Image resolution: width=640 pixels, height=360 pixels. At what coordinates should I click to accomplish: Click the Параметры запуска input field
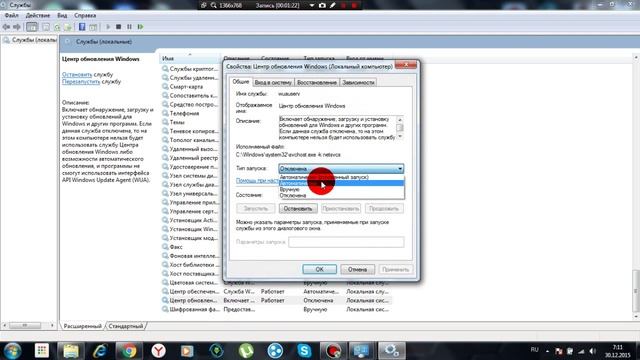coord(346,242)
